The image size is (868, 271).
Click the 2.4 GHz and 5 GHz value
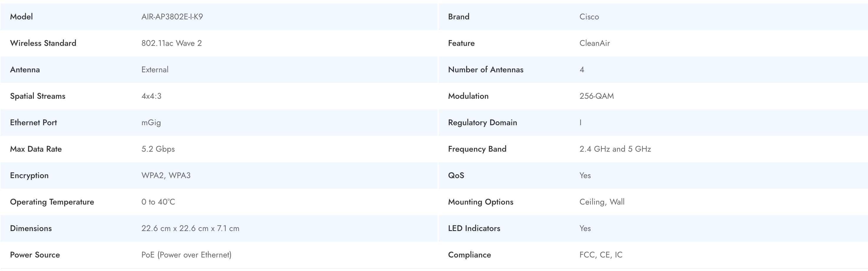point(615,149)
